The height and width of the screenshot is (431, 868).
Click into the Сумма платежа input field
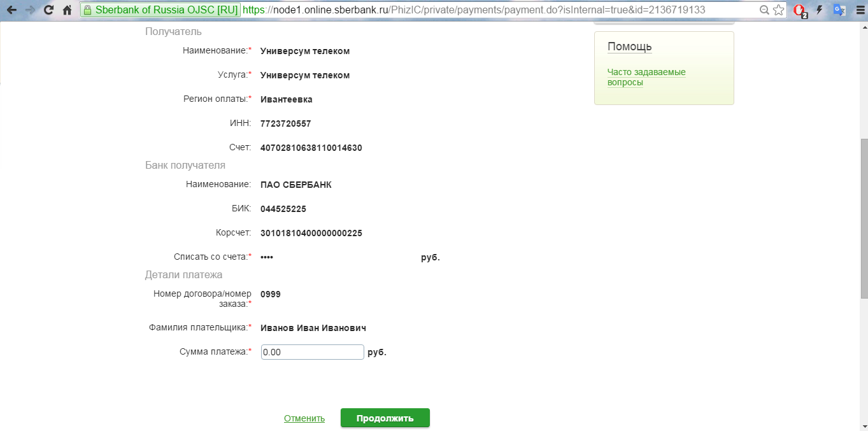[313, 352]
